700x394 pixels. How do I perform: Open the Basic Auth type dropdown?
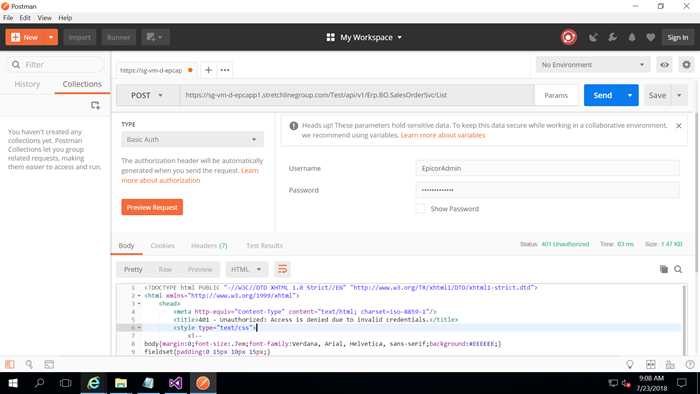coord(192,139)
